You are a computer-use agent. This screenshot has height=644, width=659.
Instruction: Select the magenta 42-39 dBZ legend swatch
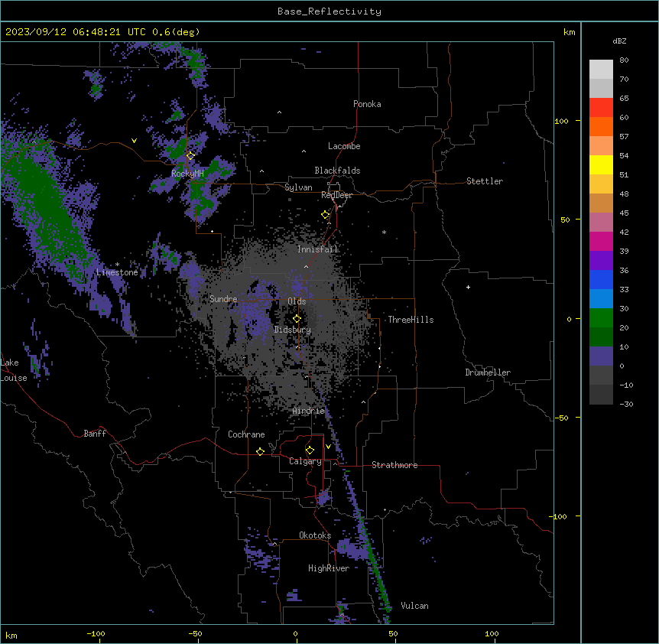click(x=601, y=241)
